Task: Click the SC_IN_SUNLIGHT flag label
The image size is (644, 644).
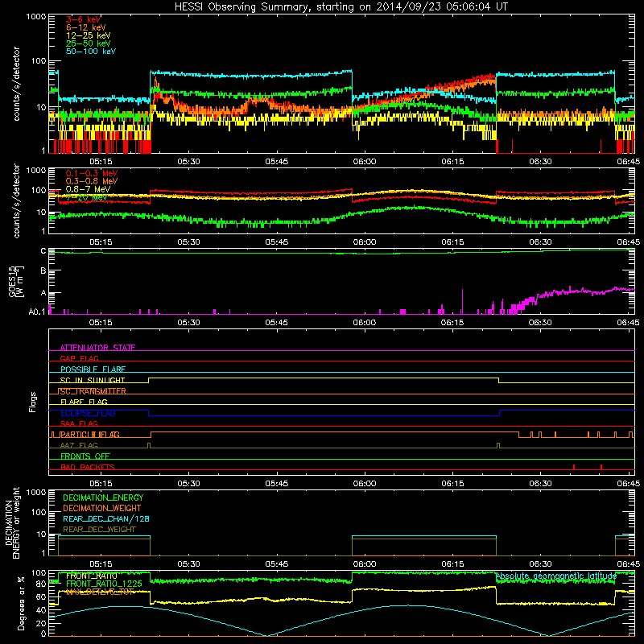Action: click(x=93, y=380)
